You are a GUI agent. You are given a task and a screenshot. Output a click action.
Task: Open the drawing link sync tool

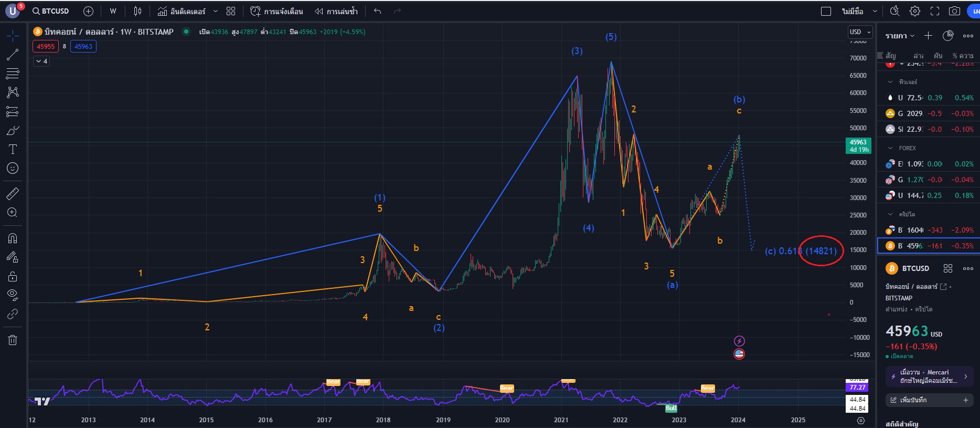pyautogui.click(x=13, y=314)
